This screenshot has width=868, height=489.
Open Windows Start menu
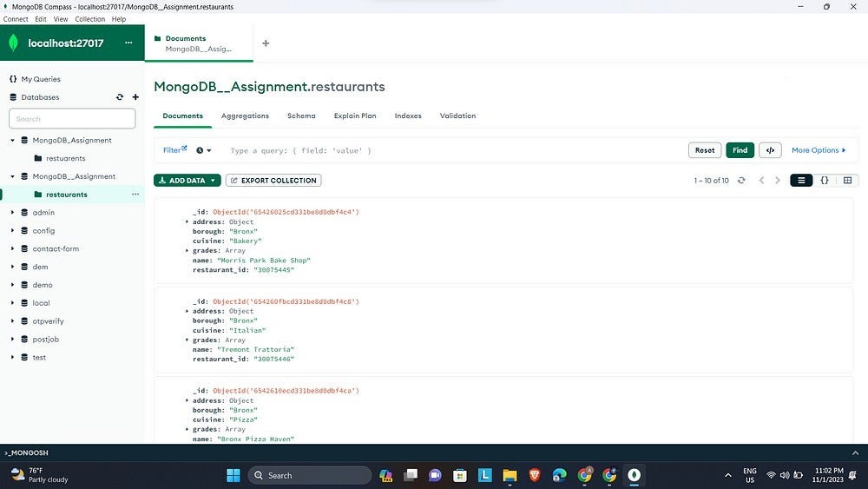[x=233, y=475]
